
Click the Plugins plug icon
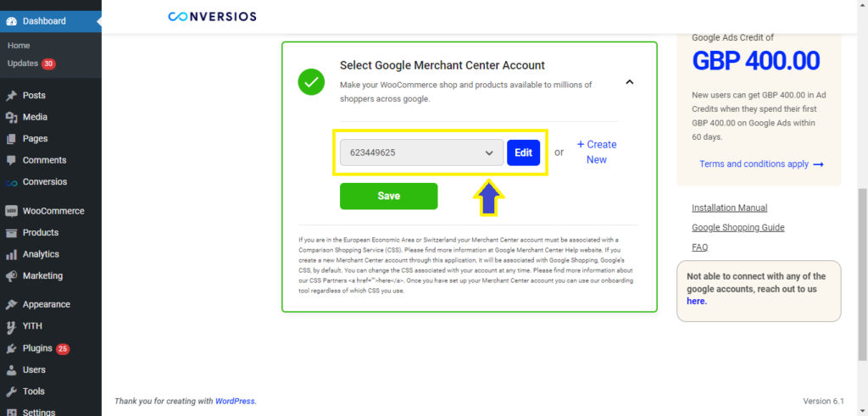pyautogui.click(x=11, y=348)
